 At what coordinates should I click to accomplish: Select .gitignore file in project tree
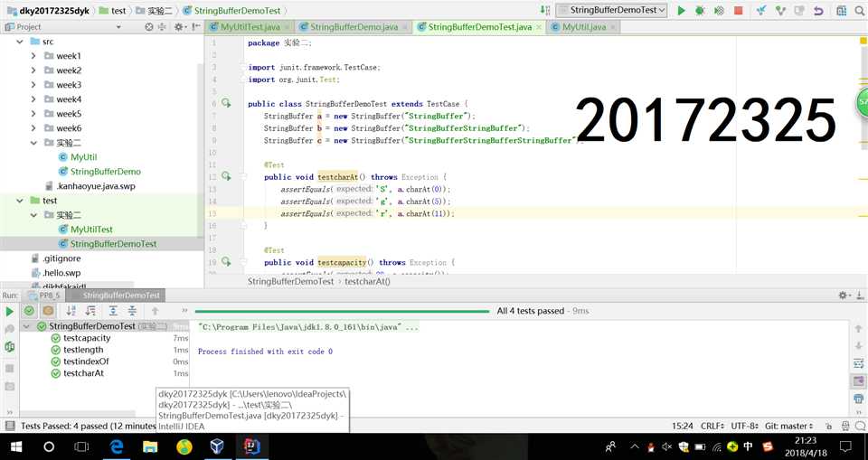click(61, 258)
